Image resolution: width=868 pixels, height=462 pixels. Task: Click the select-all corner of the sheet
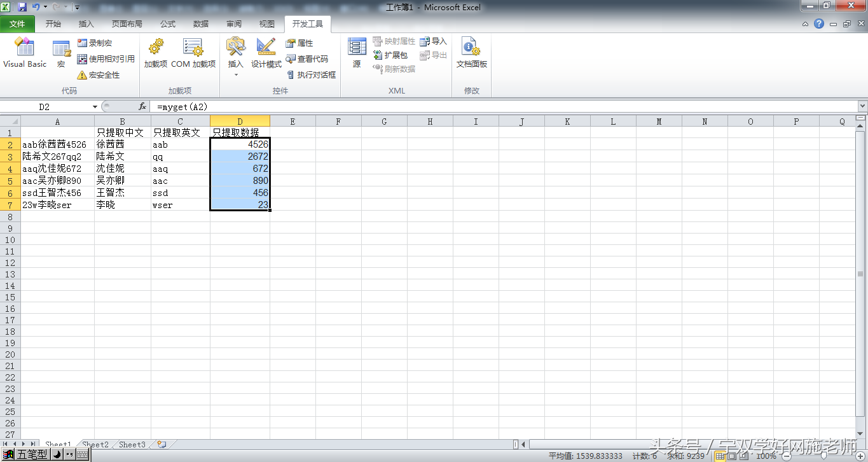[x=10, y=122]
